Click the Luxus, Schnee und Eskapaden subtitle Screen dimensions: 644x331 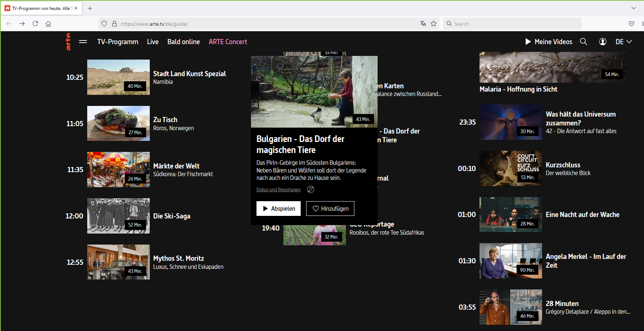(188, 267)
